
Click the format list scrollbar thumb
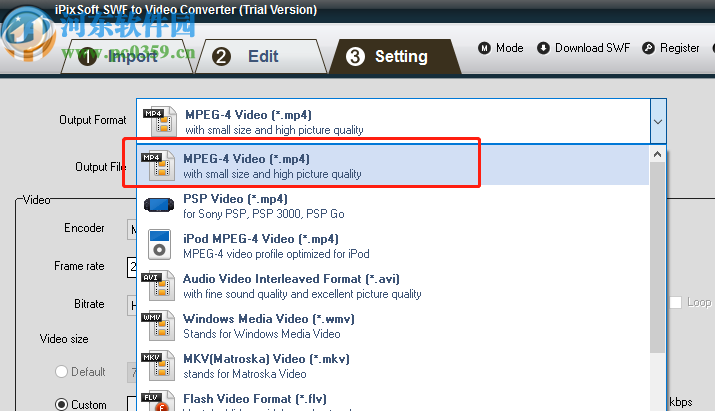tap(657, 257)
